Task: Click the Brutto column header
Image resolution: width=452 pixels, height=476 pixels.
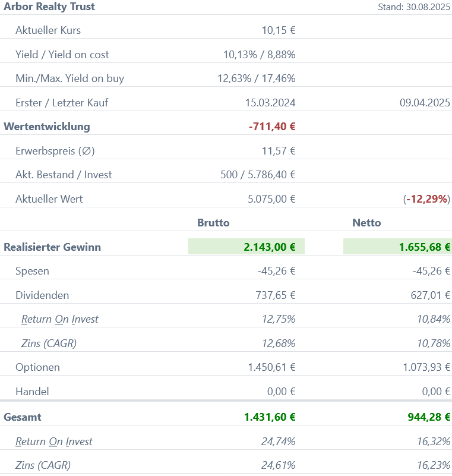Action: click(x=213, y=223)
